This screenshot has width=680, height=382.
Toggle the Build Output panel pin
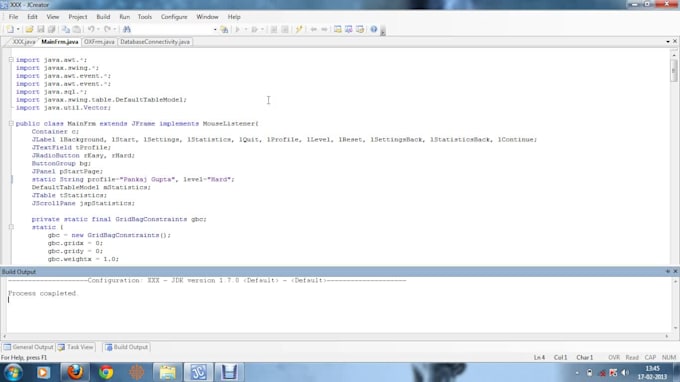(x=668, y=271)
